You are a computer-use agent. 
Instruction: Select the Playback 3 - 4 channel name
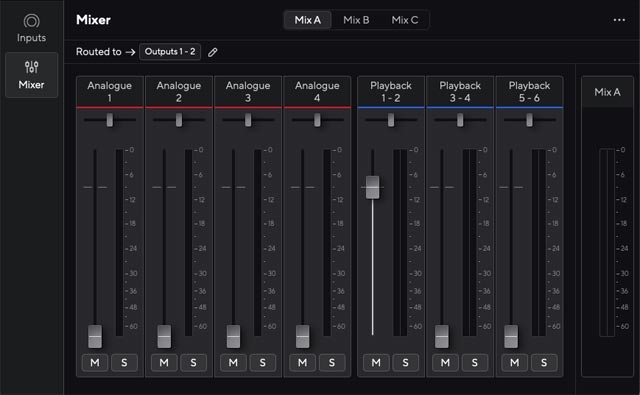(x=460, y=91)
